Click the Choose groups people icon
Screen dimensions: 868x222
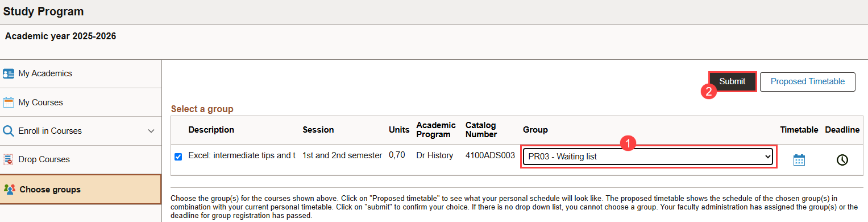[9, 189]
